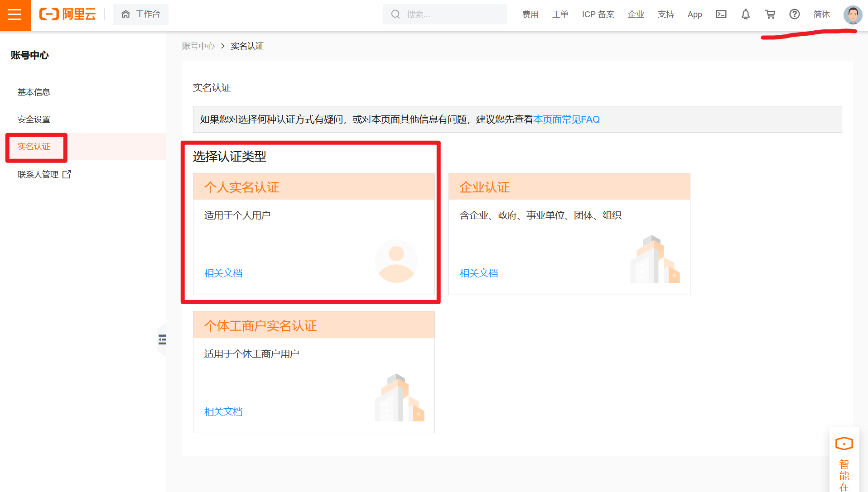
Task: Open the hamburger main menu
Action: (15, 15)
